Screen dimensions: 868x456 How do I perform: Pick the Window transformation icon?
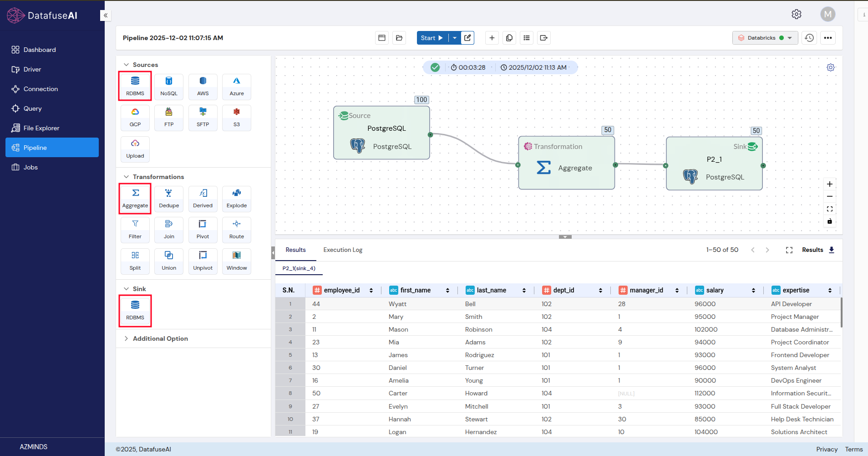click(236, 261)
